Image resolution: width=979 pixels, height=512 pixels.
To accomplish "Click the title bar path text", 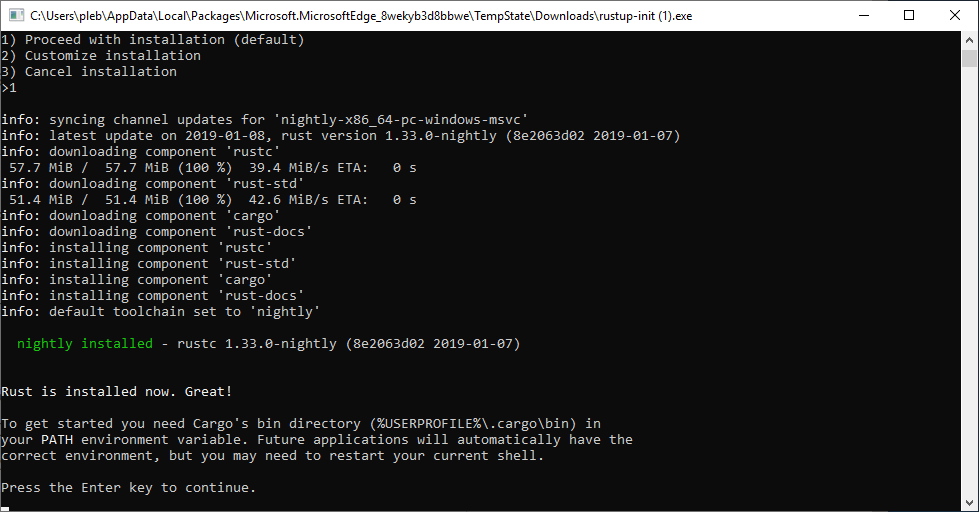I will [x=361, y=16].
